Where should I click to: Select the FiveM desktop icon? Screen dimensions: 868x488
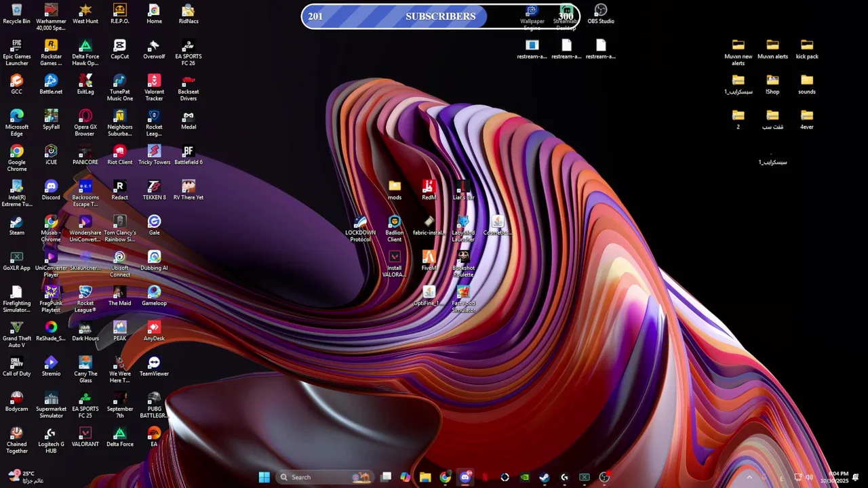click(x=429, y=260)
